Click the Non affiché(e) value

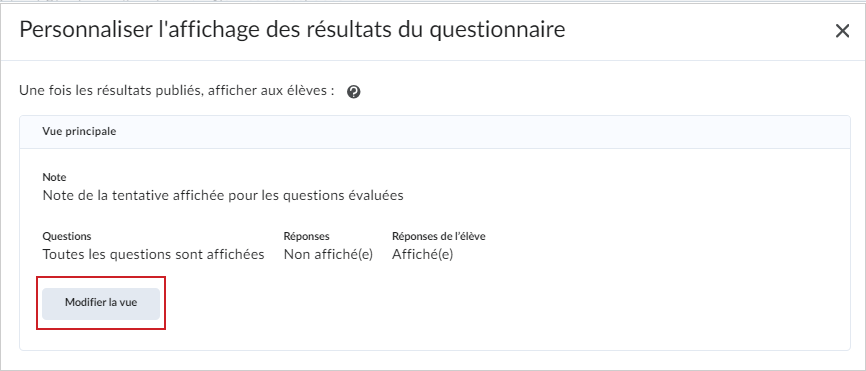click(329, 255)
